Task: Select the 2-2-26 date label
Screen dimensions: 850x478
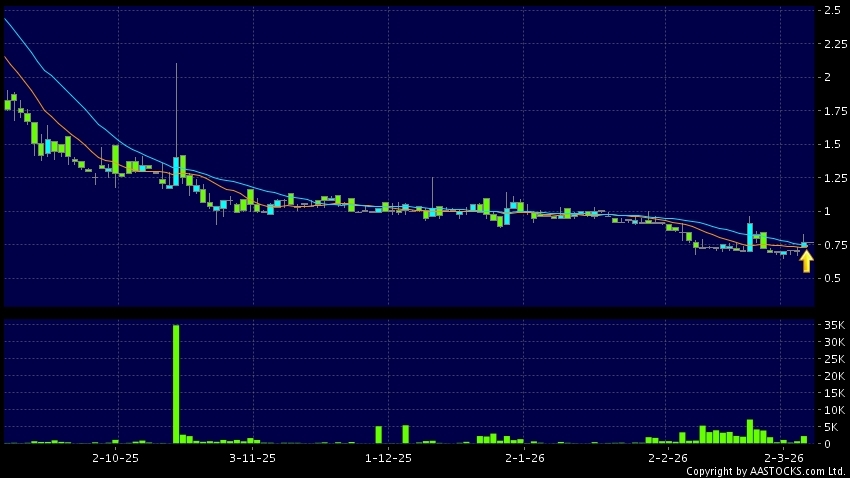Action: click(667, 458)
